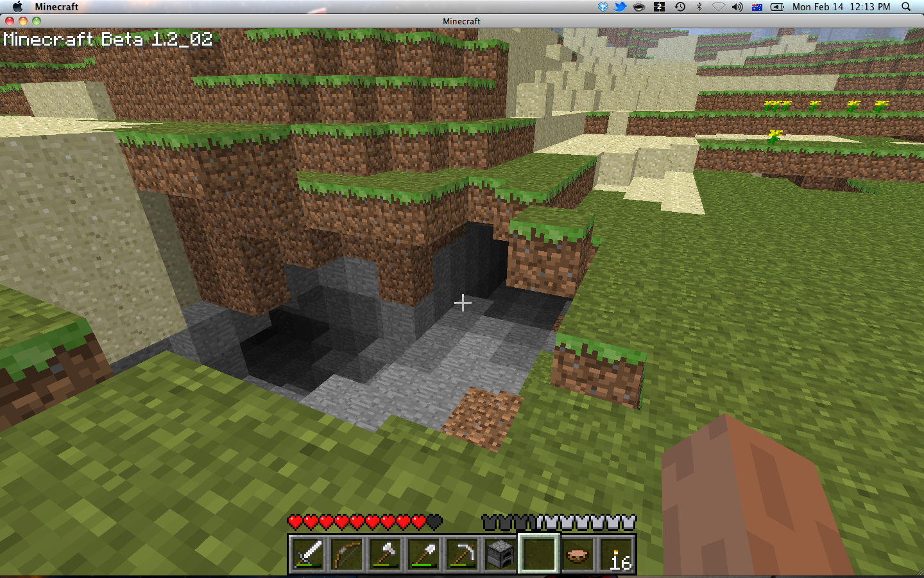This screenshot has height=578, width=924.
Task: Click the 'Minecraft Beta 1.2_02' version text
Action: (108, 39)
